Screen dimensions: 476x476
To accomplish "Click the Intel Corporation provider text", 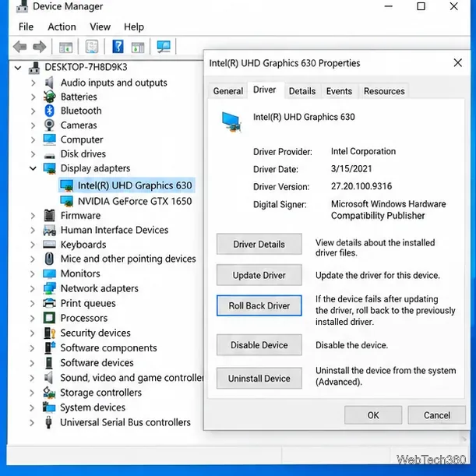I will tap(363, 151).
